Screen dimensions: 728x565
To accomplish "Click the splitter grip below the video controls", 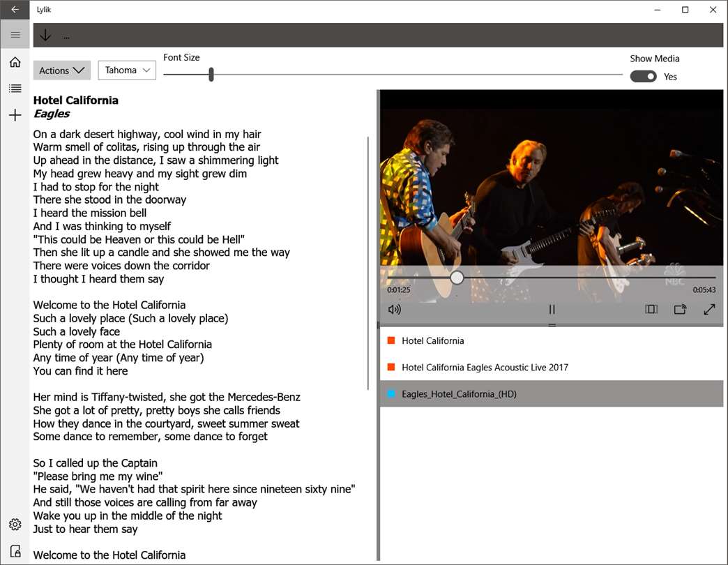I will [552, 325].
